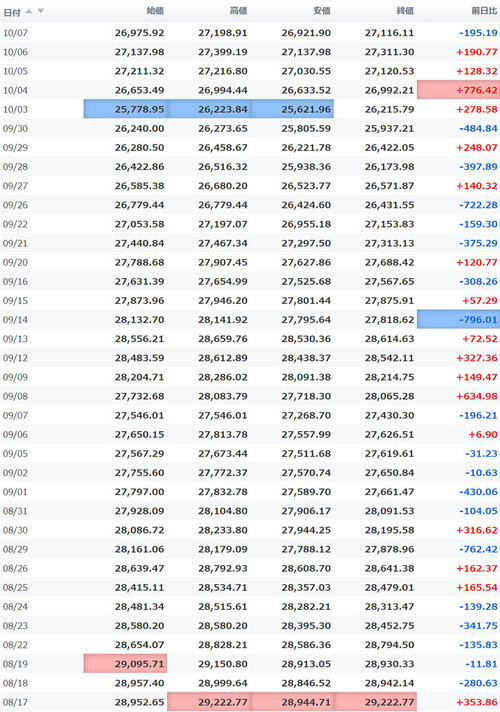Image resolution: width=500 pixels, height=712 pixels.
Task: Select high value 27,907.45
Action: pos(223,262)
